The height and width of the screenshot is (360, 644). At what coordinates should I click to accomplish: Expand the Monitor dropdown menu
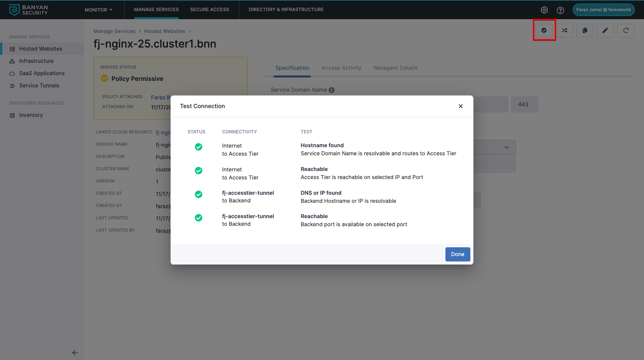point(99,10)
